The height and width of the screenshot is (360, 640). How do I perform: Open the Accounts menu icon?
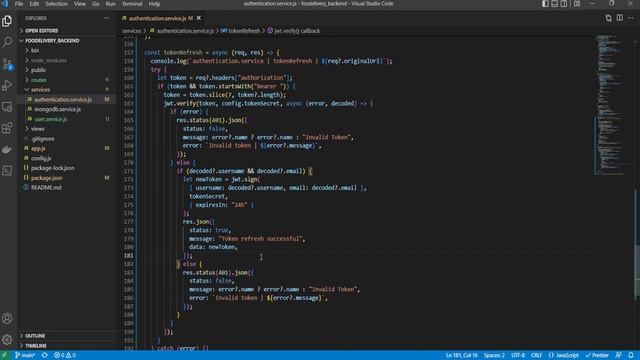pos(7,318)
